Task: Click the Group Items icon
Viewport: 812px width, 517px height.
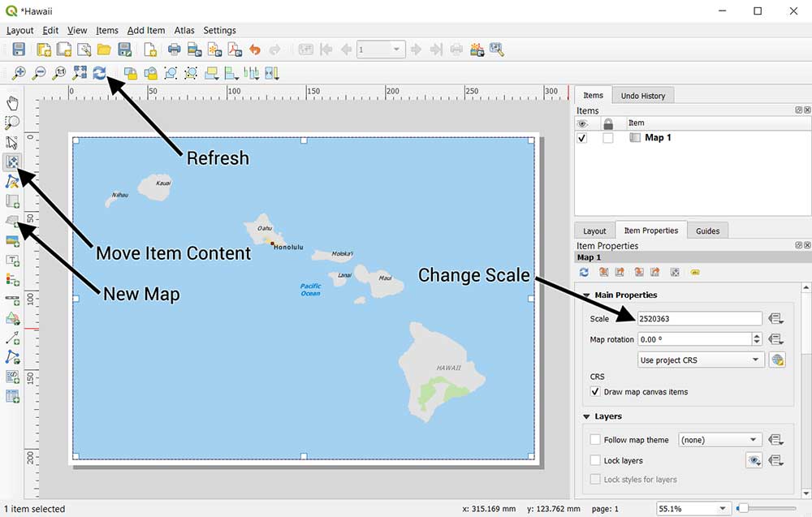Action: point(171,73)
